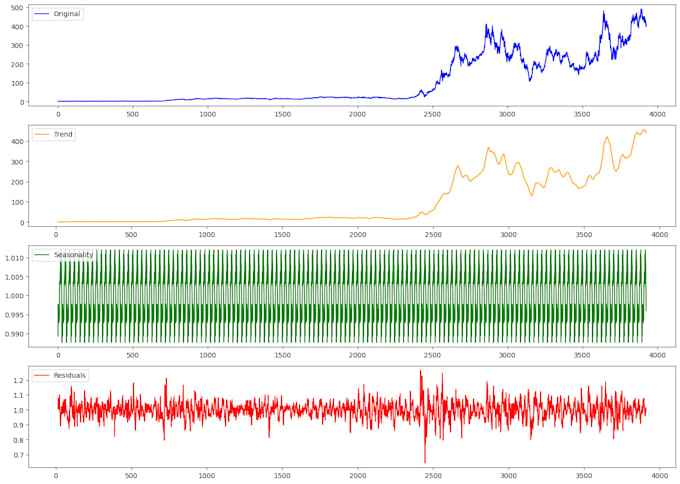Image resolution: width=680 pixels, height=484 pixels.
Task: Click the 500 x-axis tick of Trend plot
Action: pyautogui.click(x=131, y=235)
